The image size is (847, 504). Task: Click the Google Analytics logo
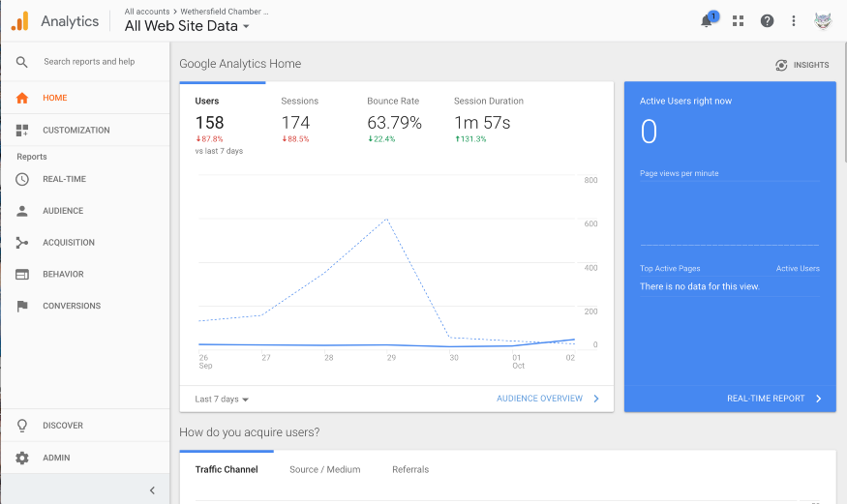[x=20, y=21]
